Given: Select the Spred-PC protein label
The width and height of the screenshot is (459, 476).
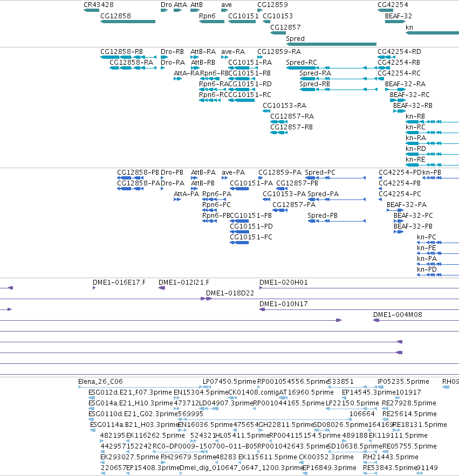Looking at the screenshot, I should tap(320, 173).
